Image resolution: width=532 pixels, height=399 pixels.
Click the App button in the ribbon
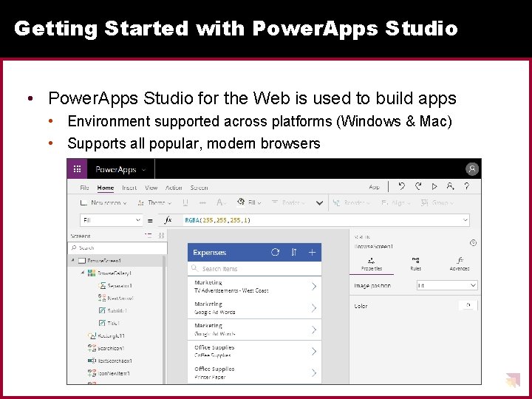click(374, 187)
